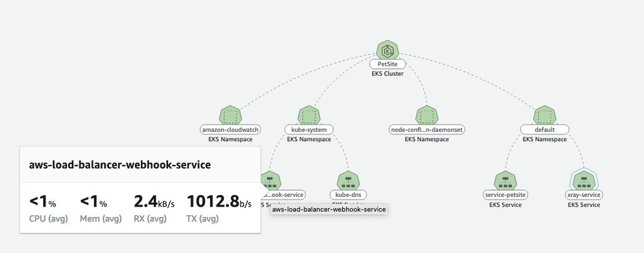Select the service-petsite service icon
Screen dimensions: 644x253
[x=505, y=181]
